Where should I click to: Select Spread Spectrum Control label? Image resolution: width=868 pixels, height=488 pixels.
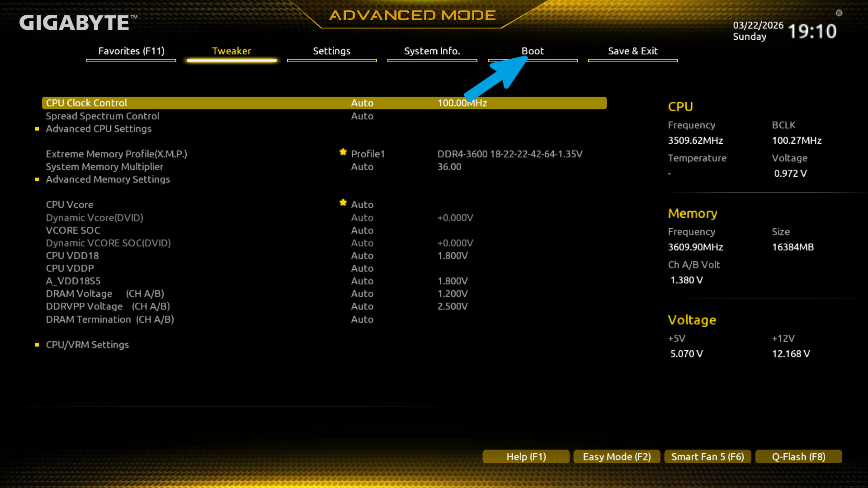click(x=103, y=116)
